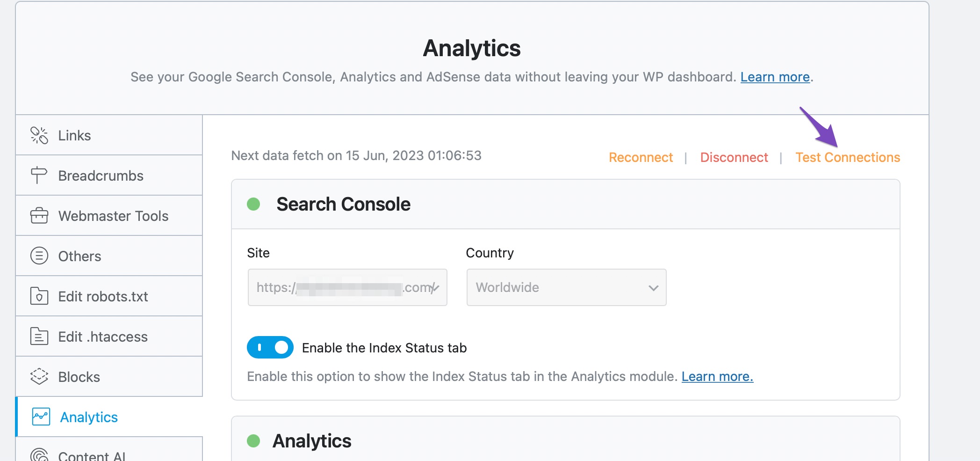Toggle Enable the Index Status tab switch
The image size is (980, 461).
pos(270,347)
